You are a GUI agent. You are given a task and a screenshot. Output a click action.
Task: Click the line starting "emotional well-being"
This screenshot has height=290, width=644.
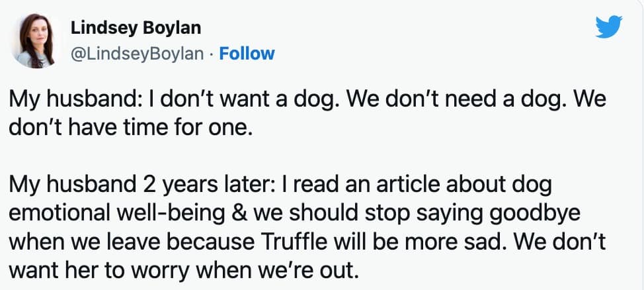(x=296, y=213)
